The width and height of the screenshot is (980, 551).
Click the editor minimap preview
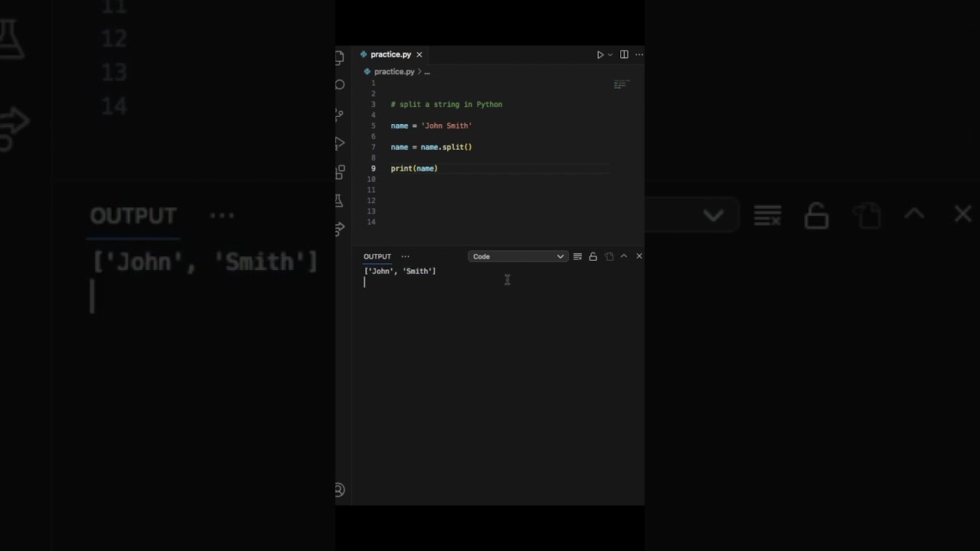point(622,84)
